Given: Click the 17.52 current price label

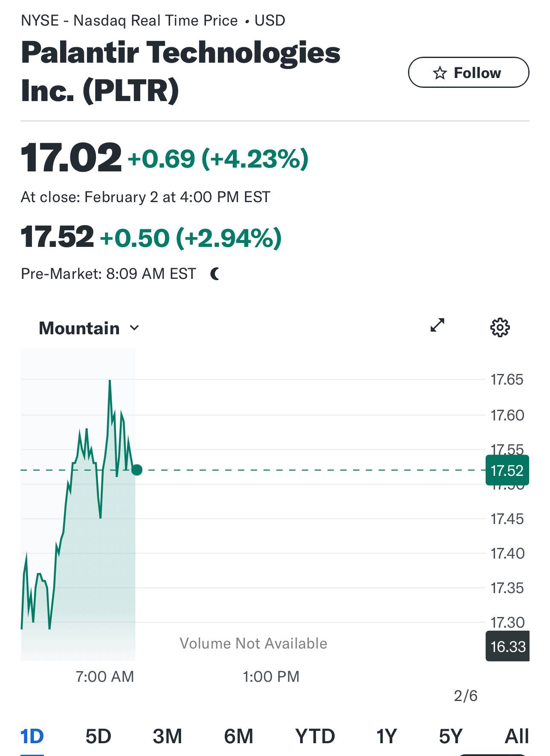Looking at the screenshot, I should (507, 470).
